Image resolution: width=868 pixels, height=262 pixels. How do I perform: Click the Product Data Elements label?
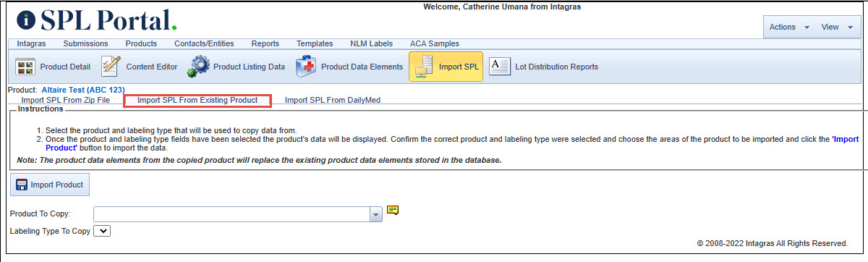(x=362, y=67)
